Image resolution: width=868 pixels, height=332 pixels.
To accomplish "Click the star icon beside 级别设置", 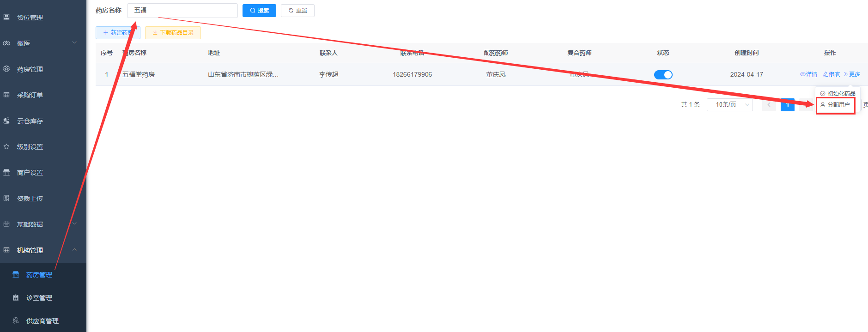I will [x=6, y=147].
